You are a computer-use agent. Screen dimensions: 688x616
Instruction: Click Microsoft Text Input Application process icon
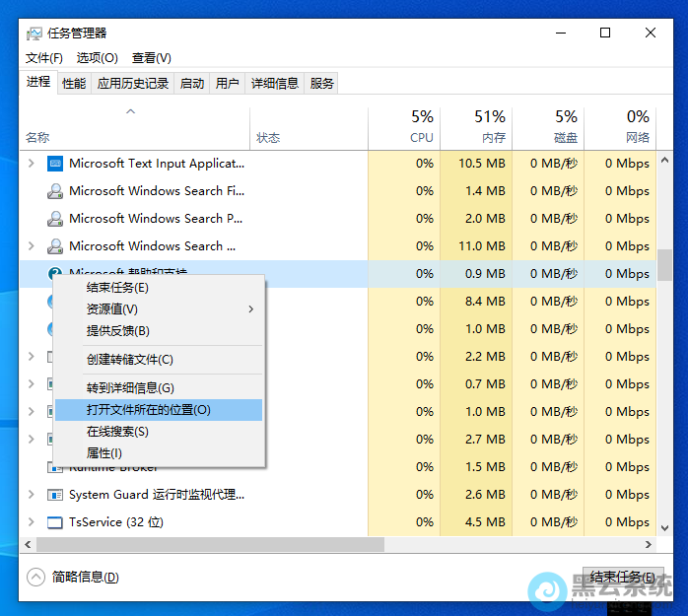click(x=55, y=164)
